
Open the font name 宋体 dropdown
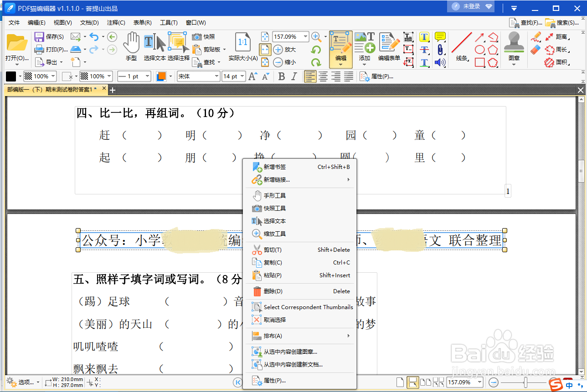click(x=216, y=76)
